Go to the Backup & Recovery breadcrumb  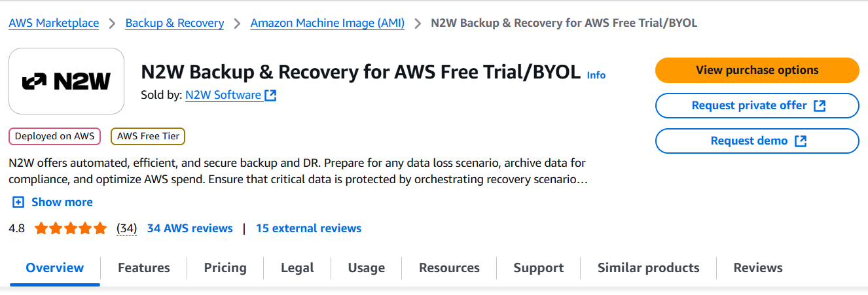coord(174,24)
